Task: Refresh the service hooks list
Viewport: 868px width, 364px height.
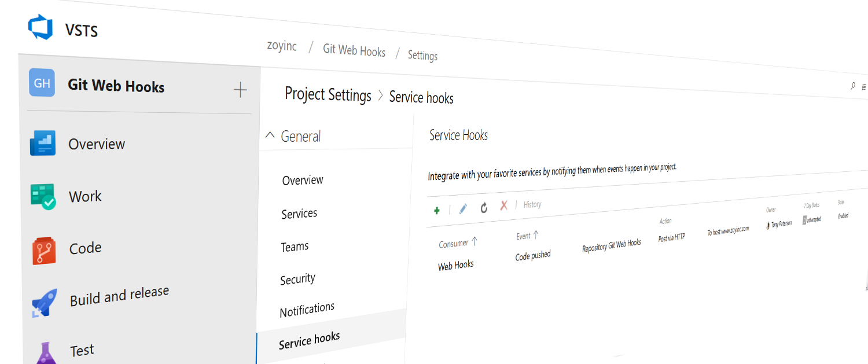Action: point(484,208)
